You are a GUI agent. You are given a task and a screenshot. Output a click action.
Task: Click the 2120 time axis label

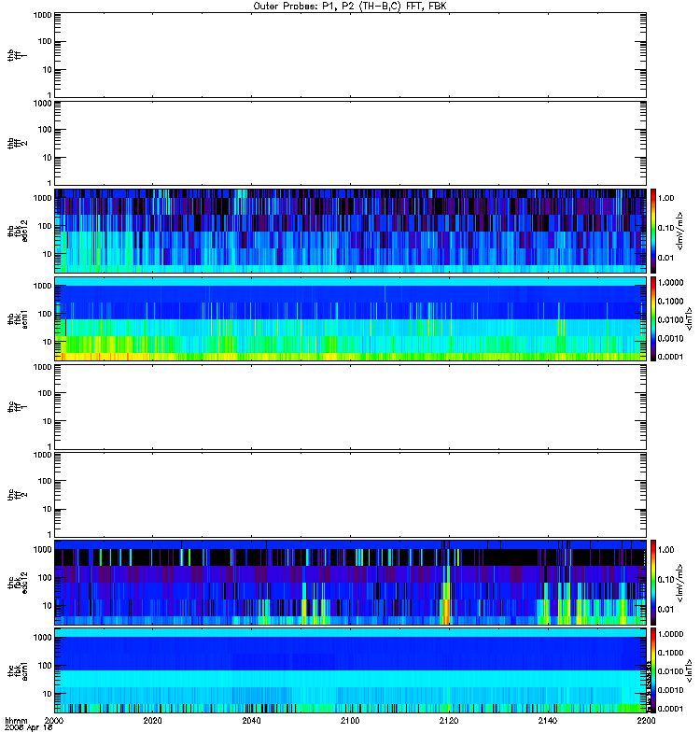point(449,720)
